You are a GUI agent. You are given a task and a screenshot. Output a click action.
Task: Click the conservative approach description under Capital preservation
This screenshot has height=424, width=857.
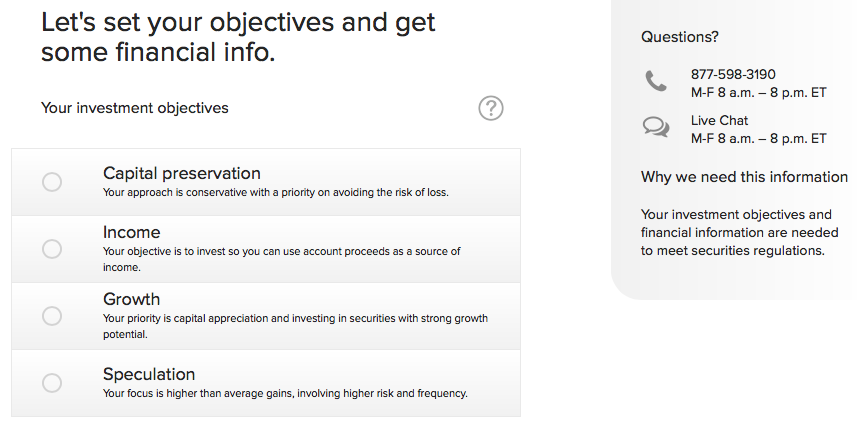[275, 192]
